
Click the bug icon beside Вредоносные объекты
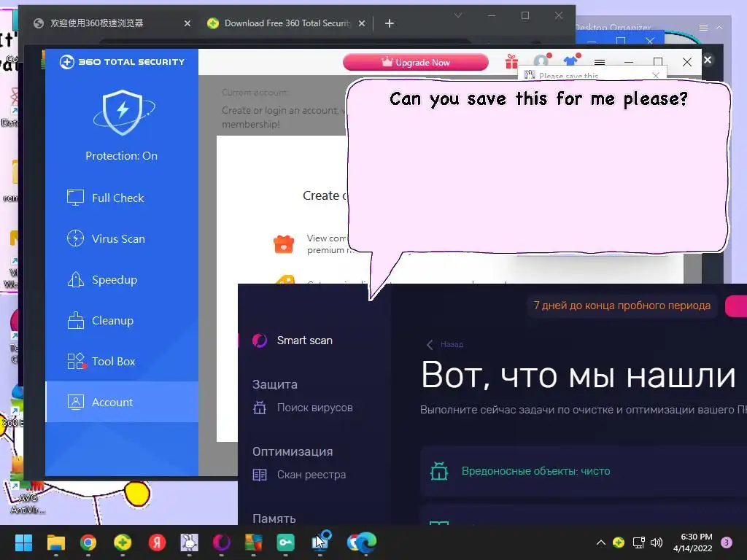click(438, 471)
